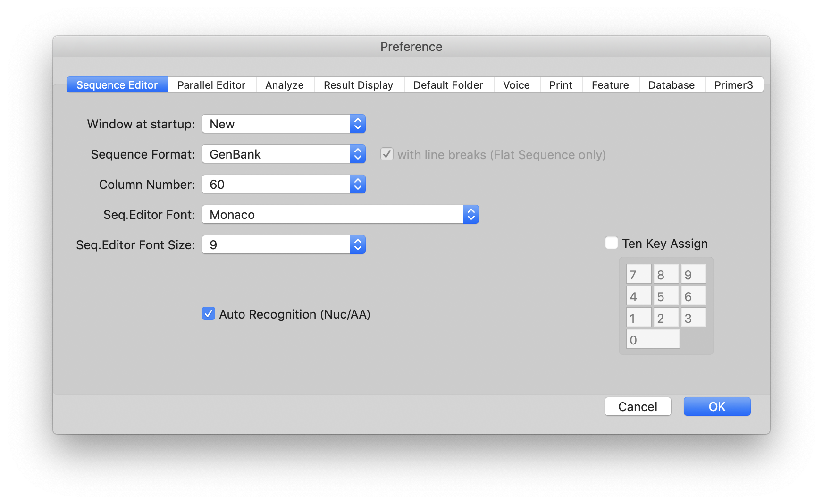Pick a font from Seq.Editor Font dropdown
823x504 pixels.
tap(340, 215)
